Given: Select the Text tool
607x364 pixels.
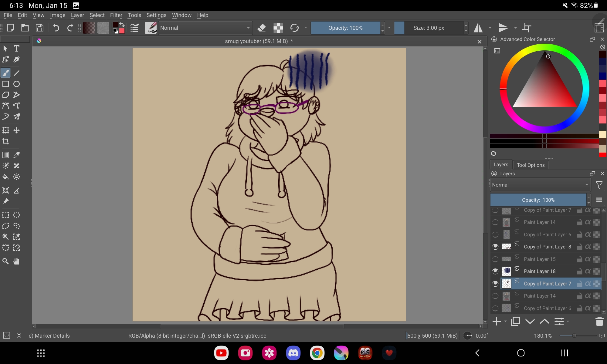Looking at the screenshot, I should 16,49.
